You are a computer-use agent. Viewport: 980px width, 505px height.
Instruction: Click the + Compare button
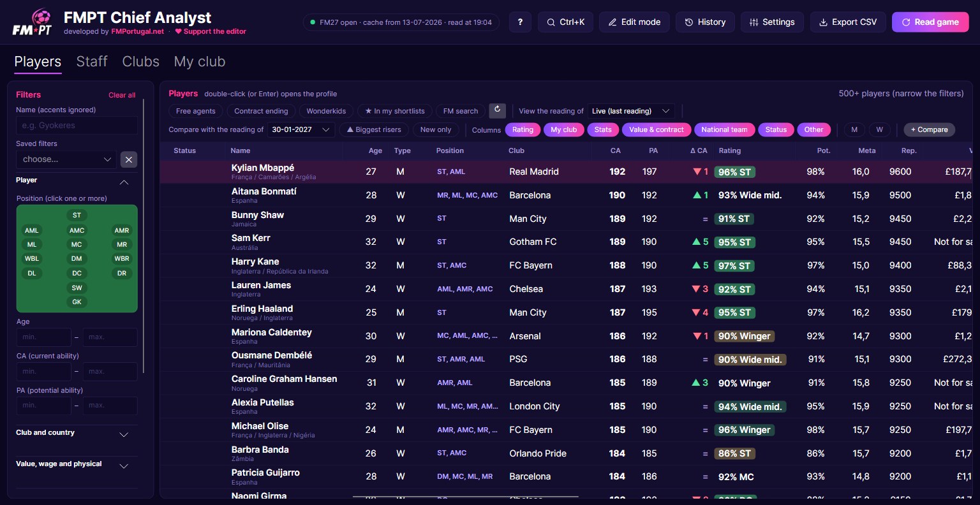(929, 129)
